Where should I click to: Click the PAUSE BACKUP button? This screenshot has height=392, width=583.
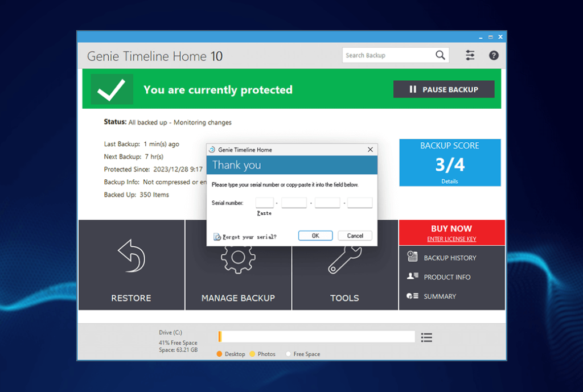coord(444,89)
